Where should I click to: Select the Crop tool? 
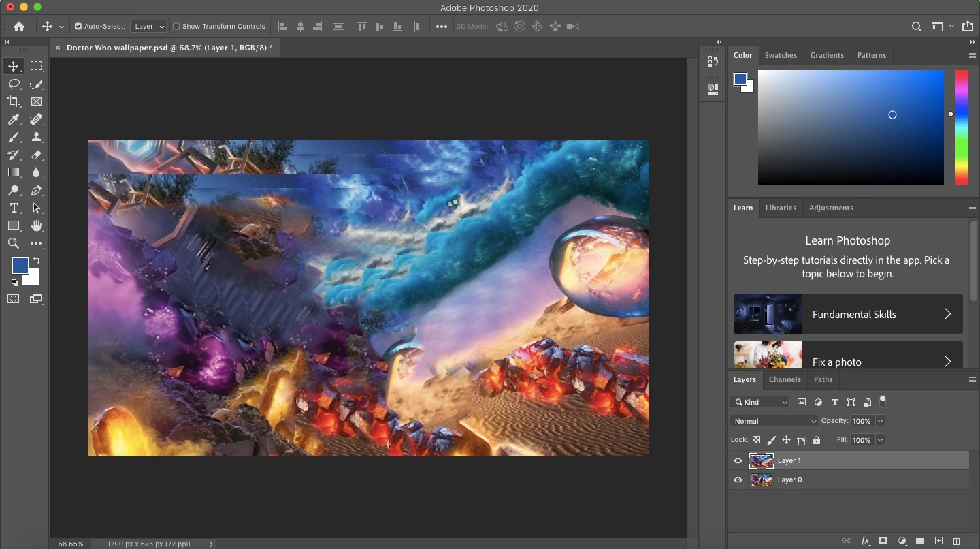point(14,101)
